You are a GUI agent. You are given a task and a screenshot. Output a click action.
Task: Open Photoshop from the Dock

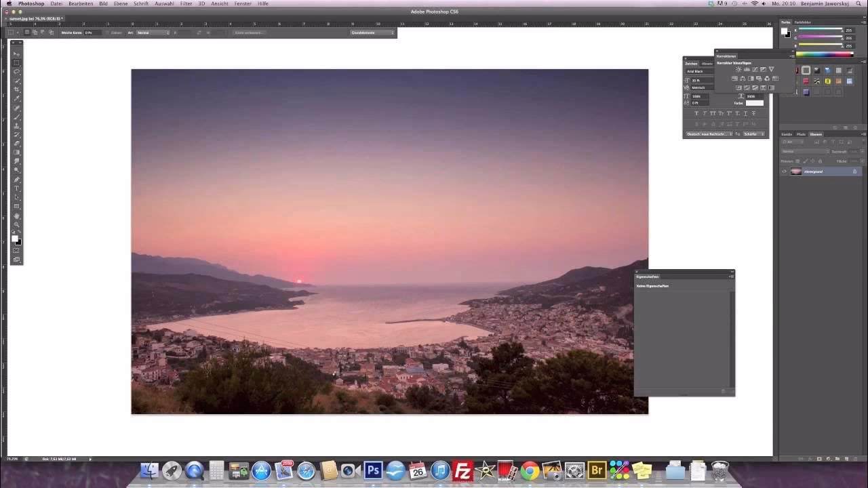click(x=372, y=470)
